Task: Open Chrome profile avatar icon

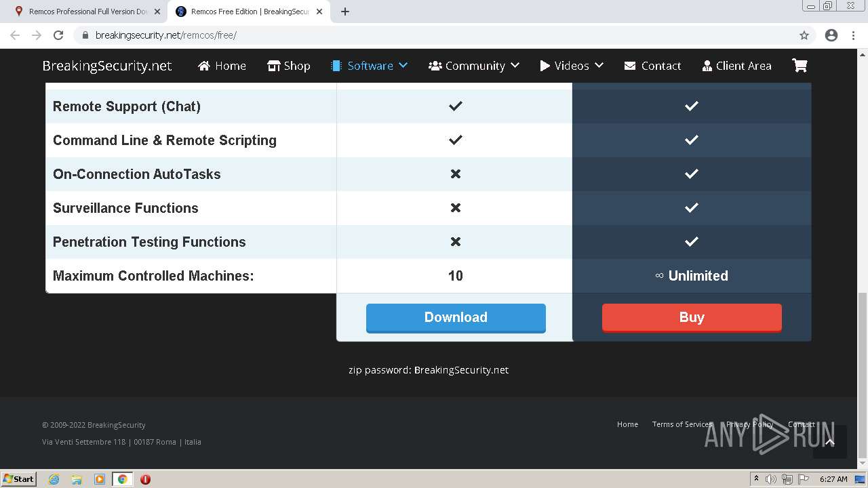Action: 831,35
